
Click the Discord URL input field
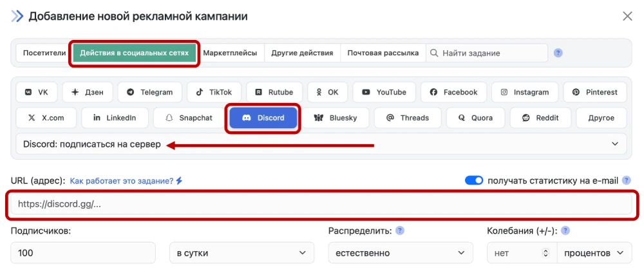click(x=321, y=204)
